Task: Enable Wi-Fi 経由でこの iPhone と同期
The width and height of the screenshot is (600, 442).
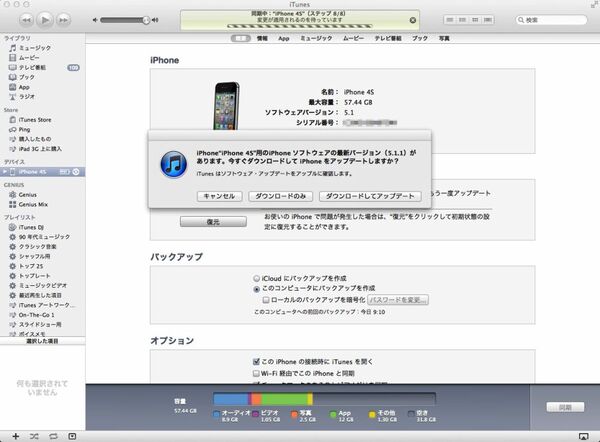Action: [256, 373]
